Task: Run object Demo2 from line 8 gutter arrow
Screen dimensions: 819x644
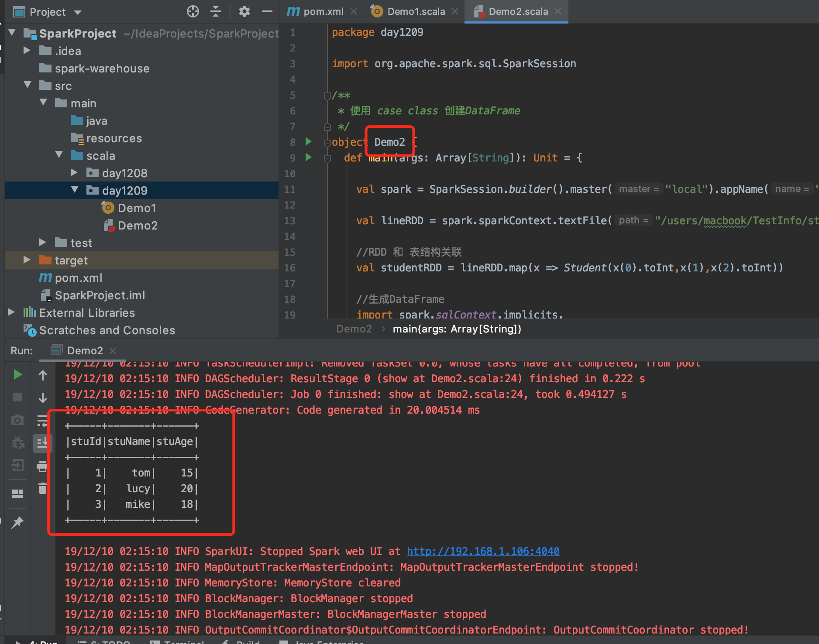Action: [309, 141]
